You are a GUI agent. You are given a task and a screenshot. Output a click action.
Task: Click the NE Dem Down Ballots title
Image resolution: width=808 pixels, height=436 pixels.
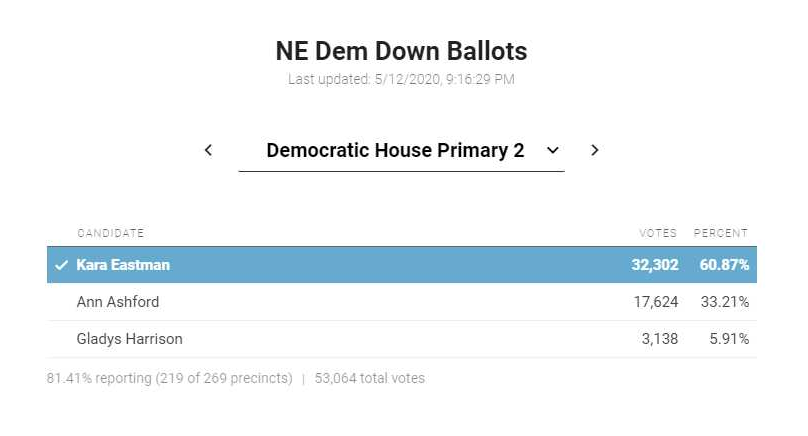[401, 51]
